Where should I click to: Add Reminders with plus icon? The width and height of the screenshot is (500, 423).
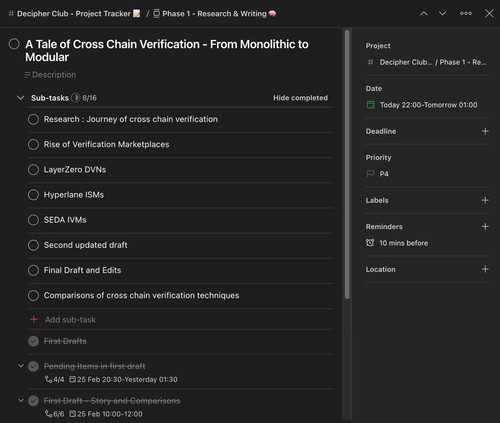(485, 227)
